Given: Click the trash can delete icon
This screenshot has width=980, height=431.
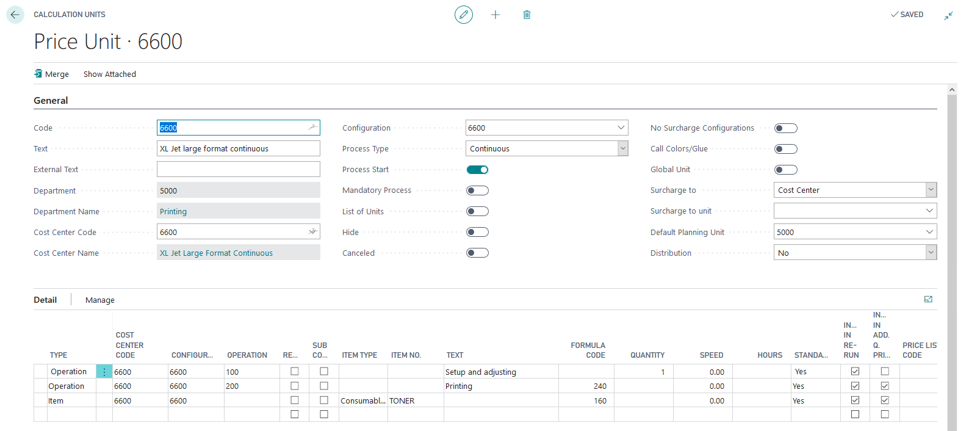Looking at the screenshot, I should [527, 15].
